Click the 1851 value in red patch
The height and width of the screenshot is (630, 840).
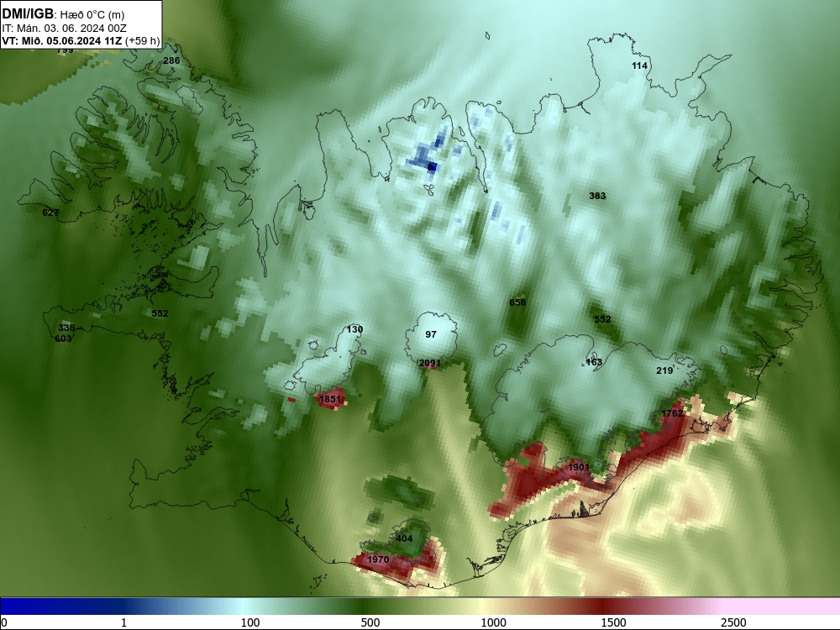click(330, 399)
